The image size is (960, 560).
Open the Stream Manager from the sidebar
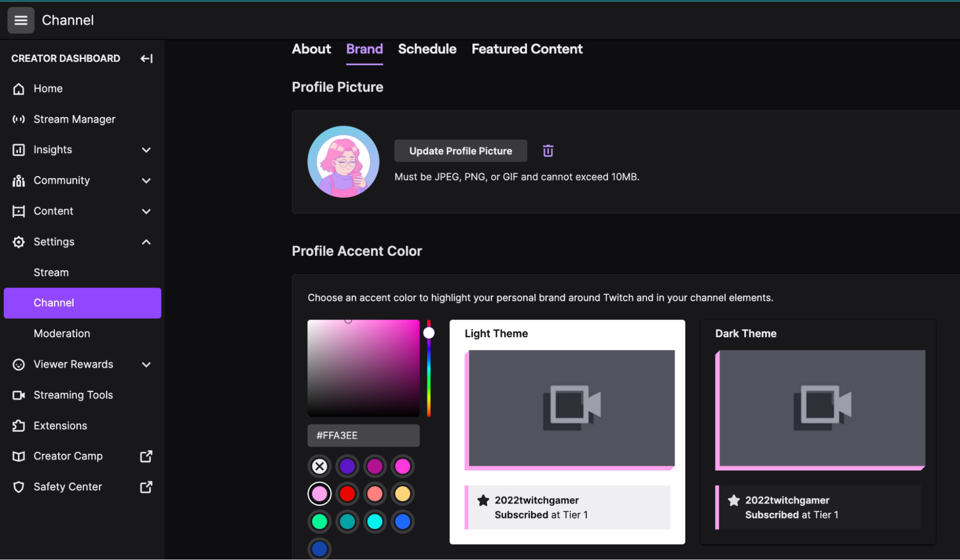(74, 119)
